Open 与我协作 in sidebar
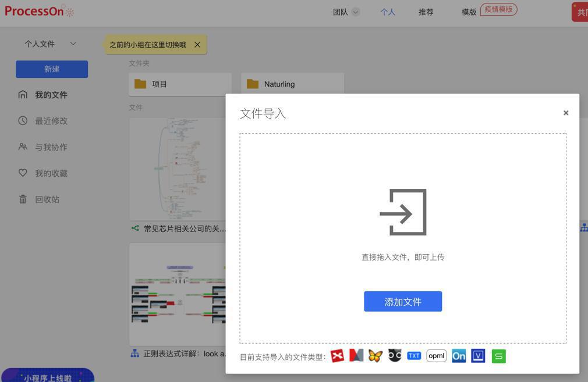 coord(51,147)
